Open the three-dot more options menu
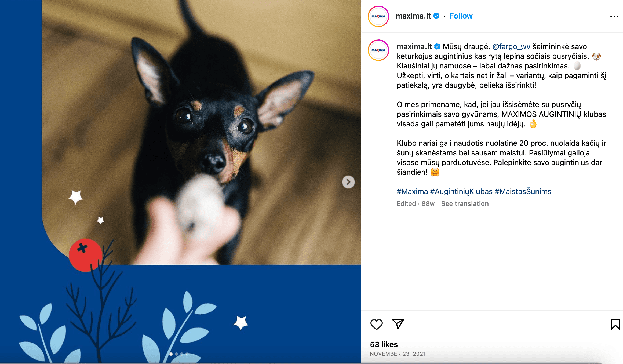 tap(614, 16)
